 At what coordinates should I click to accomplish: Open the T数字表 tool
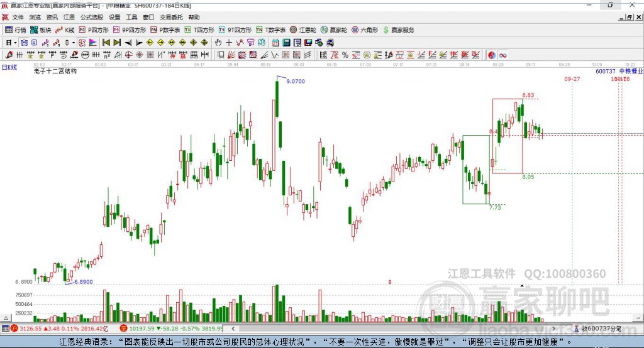pos(270,30)
